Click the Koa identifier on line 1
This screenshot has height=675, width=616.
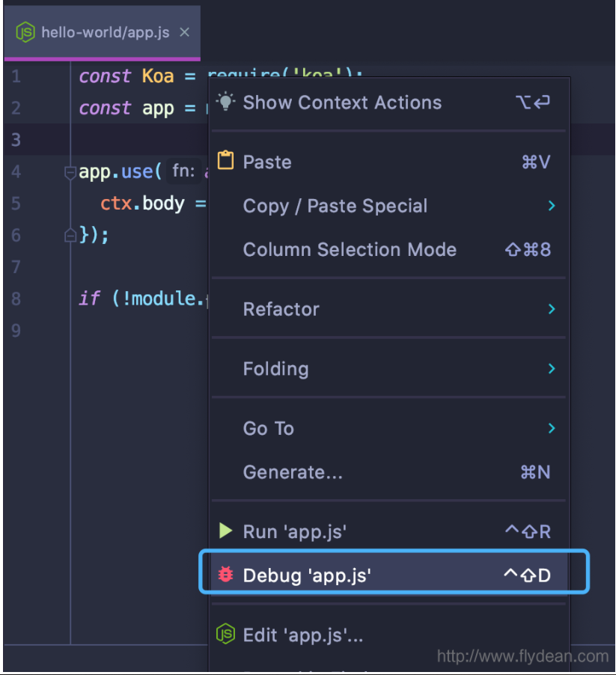point(157,76)
